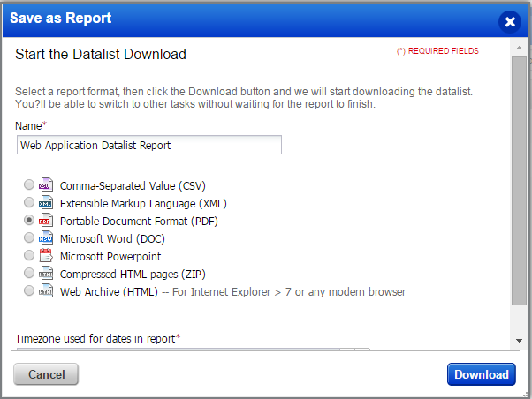Close the Save as Report dialog

(510, 22)
